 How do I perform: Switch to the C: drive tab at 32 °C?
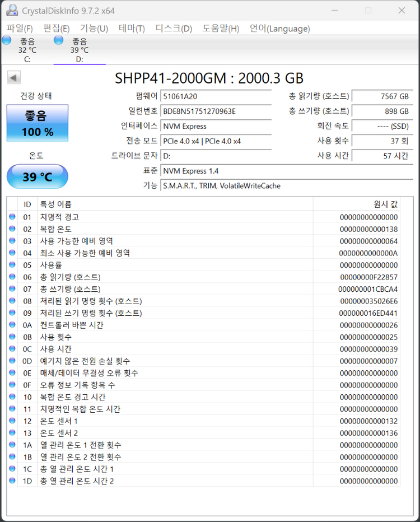coord(27,50)
